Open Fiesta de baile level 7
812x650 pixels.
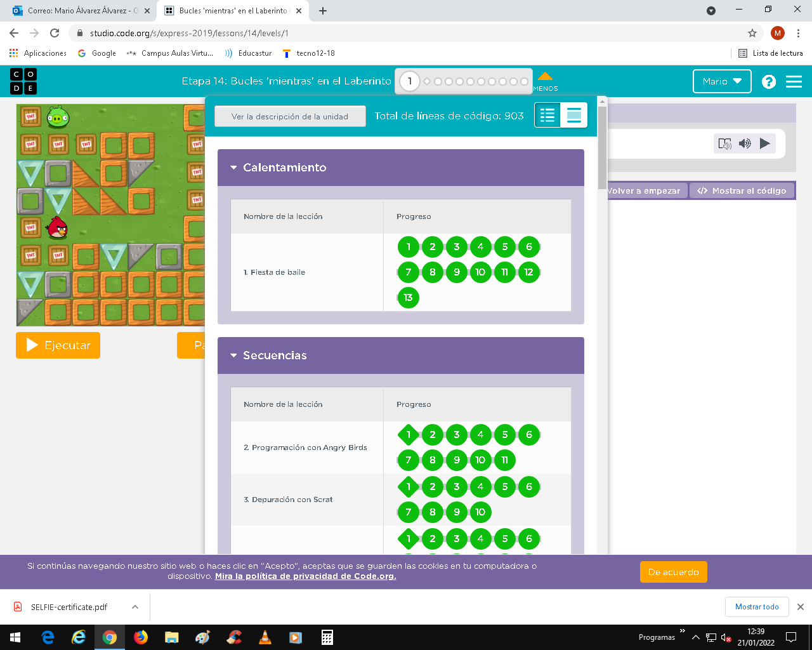click(x=409, y=272)
